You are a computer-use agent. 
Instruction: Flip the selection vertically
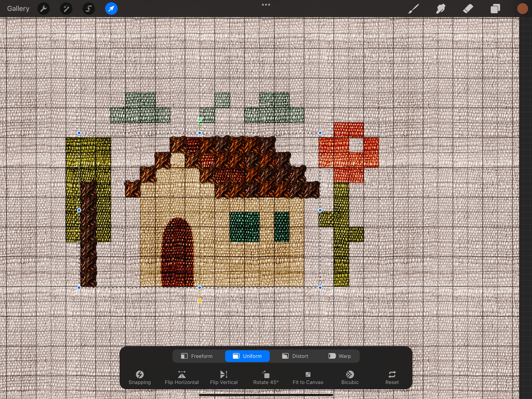(x=224, y=378)
